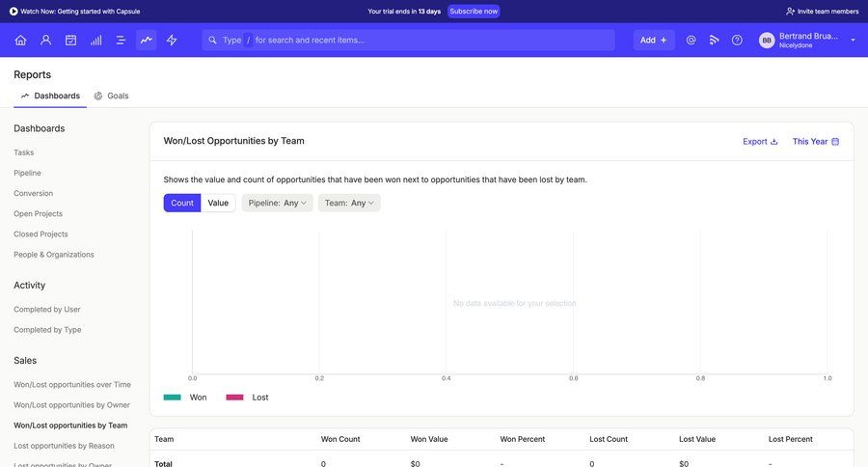Screen dimensions: 868x467
Task: Click into the search input field
Action: pos(415,41)
